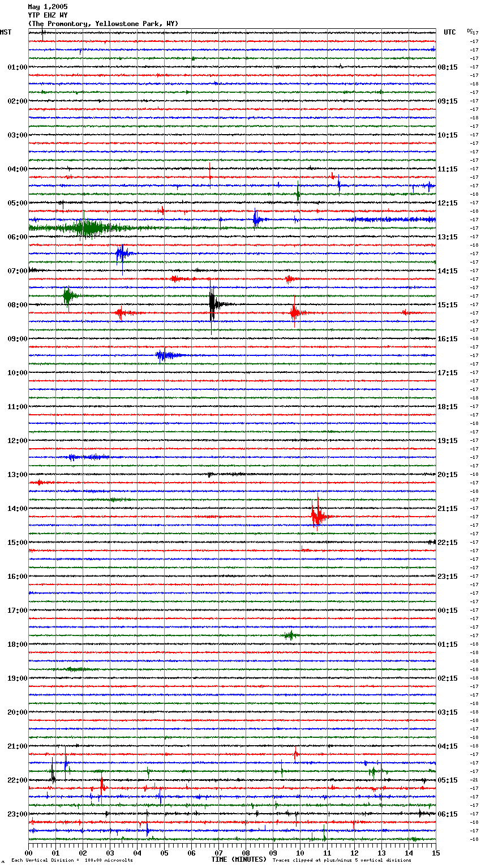Select the 03:00 MST hour label

click(18, 135)
